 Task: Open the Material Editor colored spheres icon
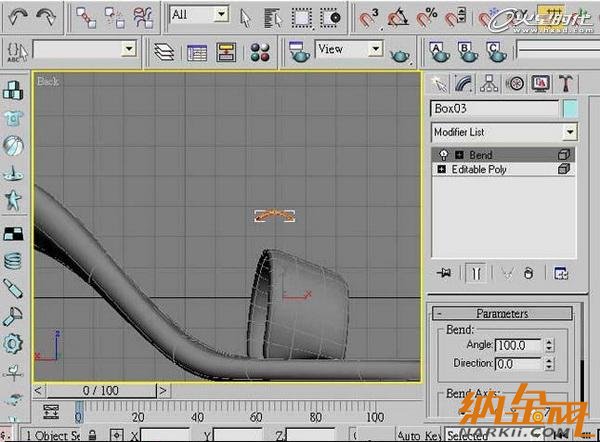pyautogui.click(x=259, y=50)
